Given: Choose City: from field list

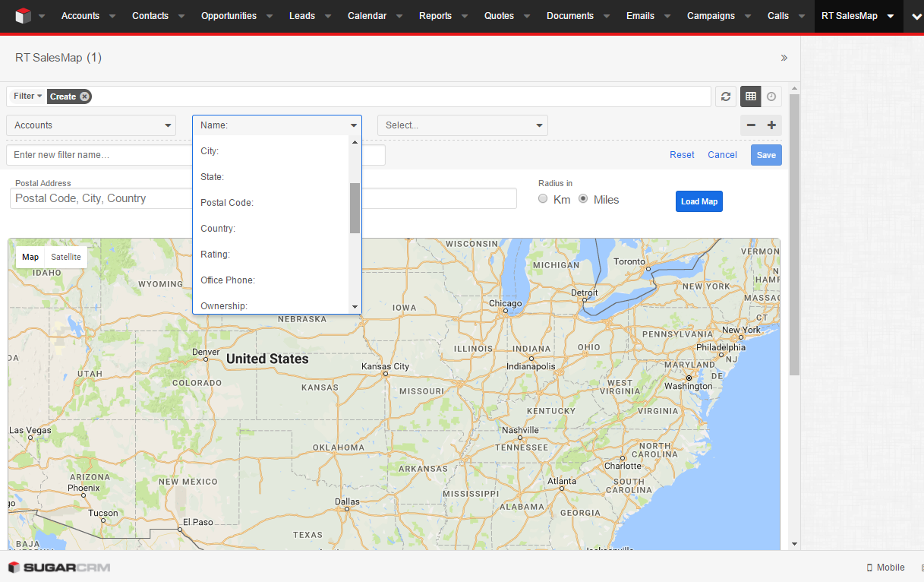Looking at the screenshot, I should pos(271,151).
